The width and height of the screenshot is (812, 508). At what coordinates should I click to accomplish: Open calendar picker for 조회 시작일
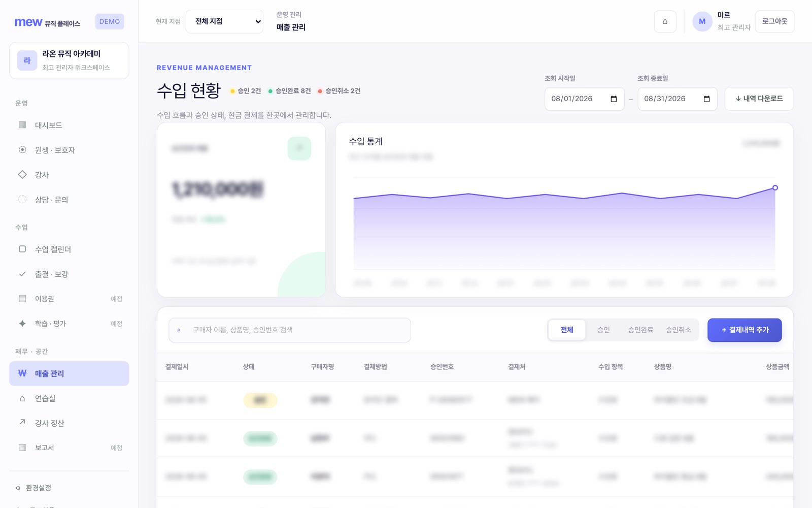click(614, 99)
